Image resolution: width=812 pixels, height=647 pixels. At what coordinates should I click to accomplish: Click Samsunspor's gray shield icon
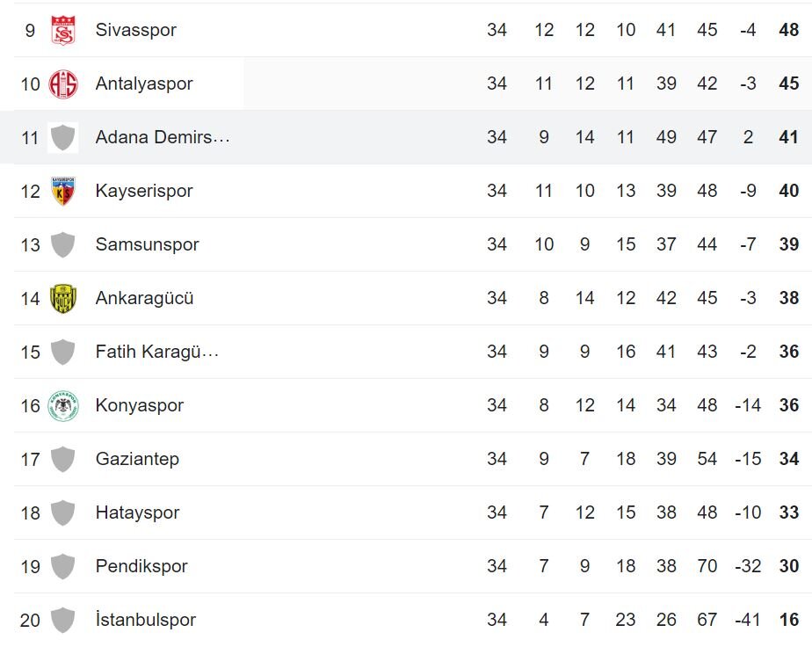62,245
